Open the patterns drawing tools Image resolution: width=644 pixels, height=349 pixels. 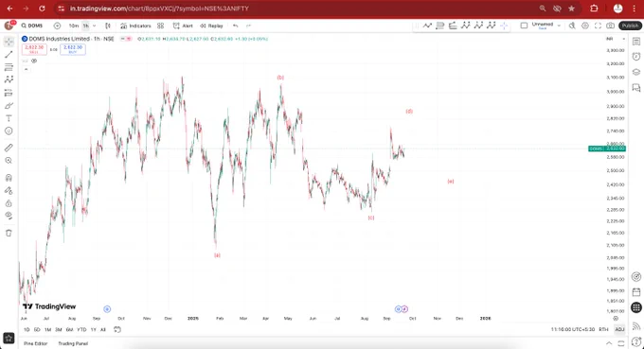click(9, 79)
